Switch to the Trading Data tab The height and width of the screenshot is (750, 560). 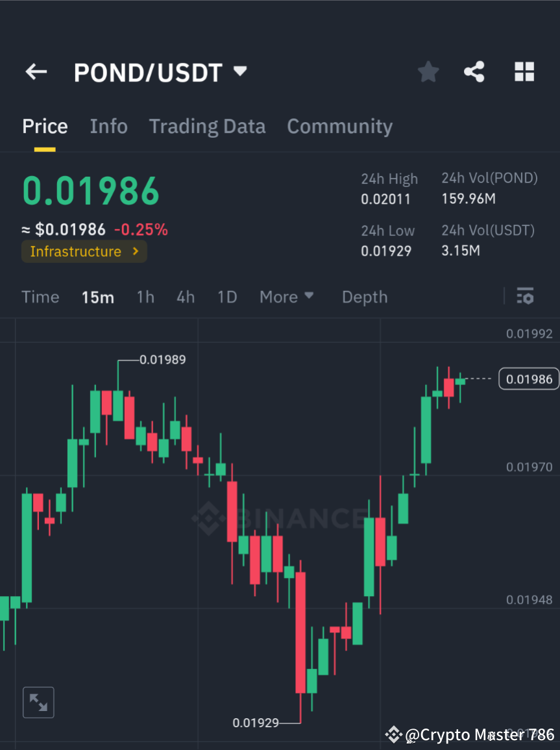pos(207,126)
